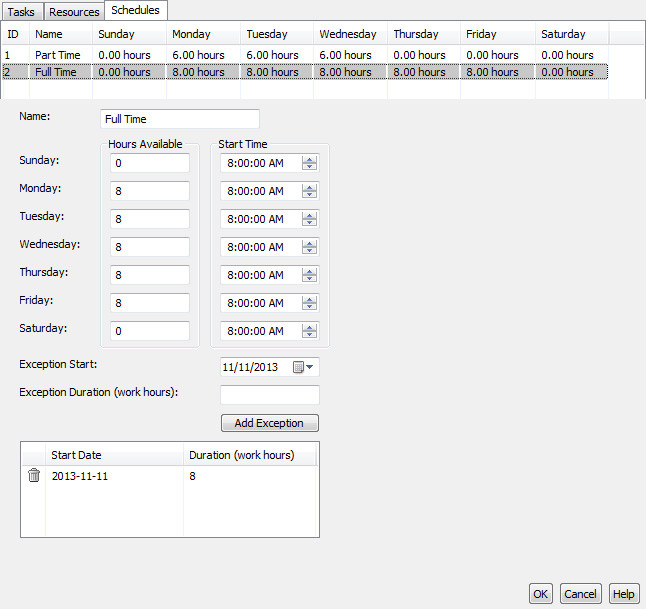Switch to the Tasks tab

pos(21,12)
